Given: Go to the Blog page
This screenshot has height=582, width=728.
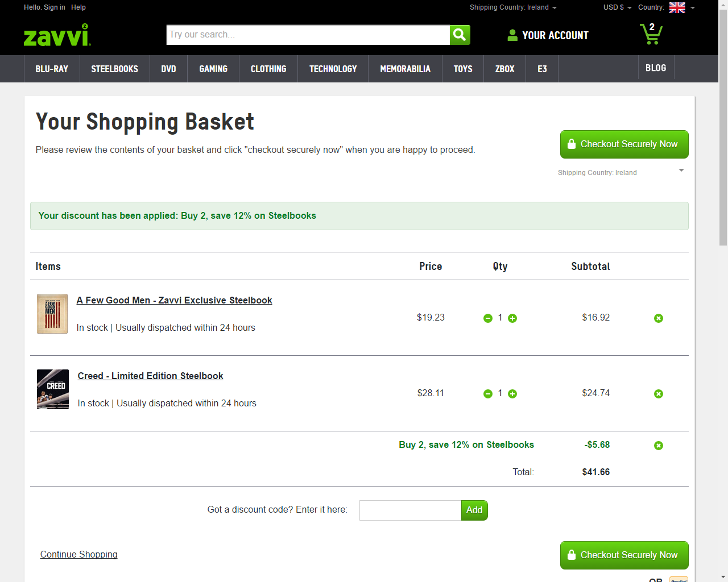Looking at the screenshot, I should (656, 68).
